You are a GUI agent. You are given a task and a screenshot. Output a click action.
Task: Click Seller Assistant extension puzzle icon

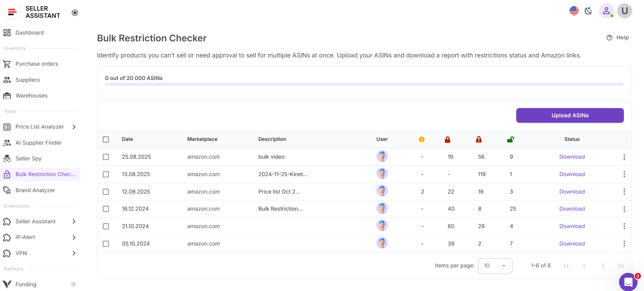7,222
